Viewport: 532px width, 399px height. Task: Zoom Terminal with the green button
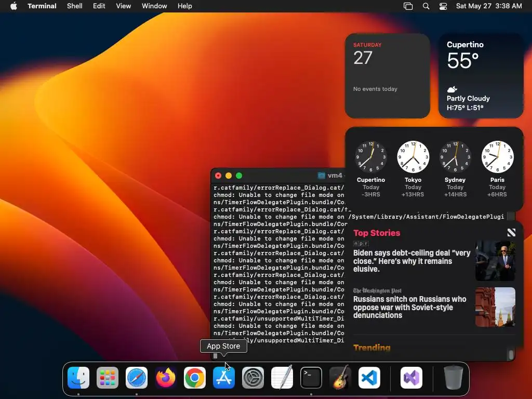point(239,176)
